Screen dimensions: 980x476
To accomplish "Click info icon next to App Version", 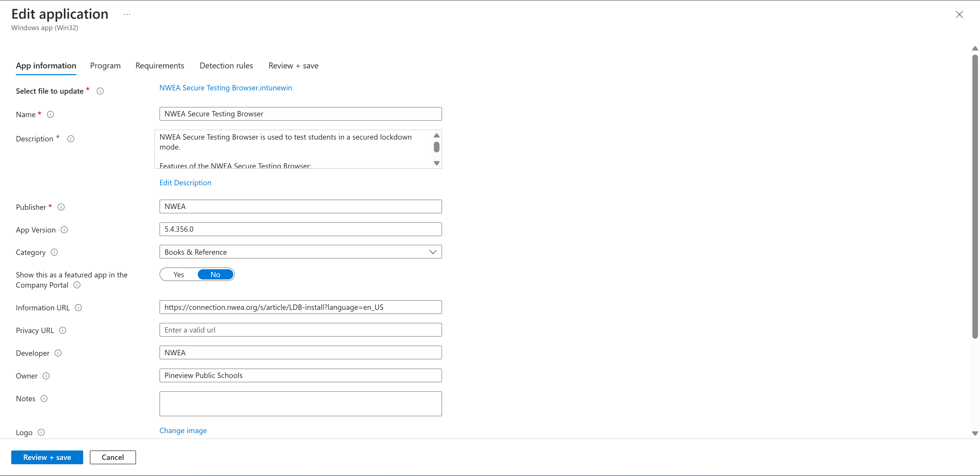I will click(x=64, y=229).
